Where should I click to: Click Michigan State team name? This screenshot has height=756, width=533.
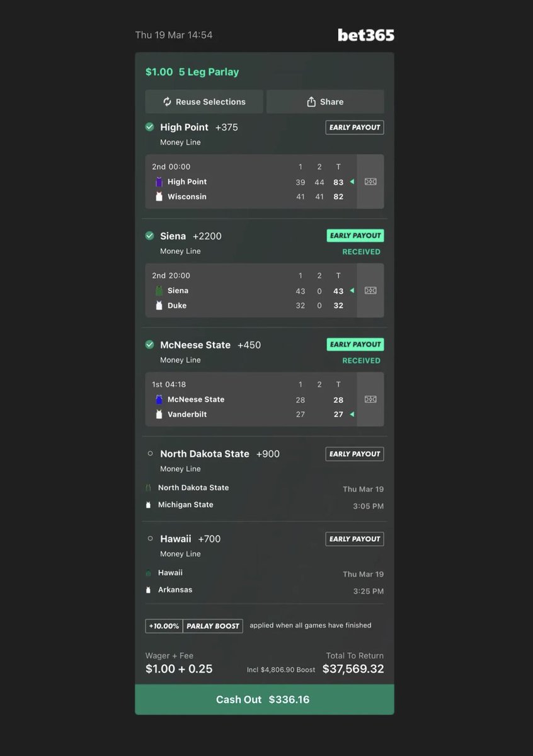(x=185, y=505)
